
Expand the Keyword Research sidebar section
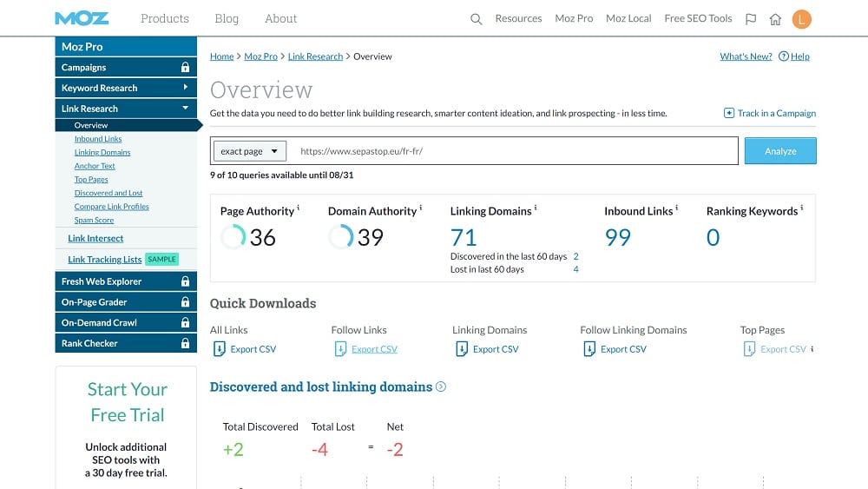[126, 88]
